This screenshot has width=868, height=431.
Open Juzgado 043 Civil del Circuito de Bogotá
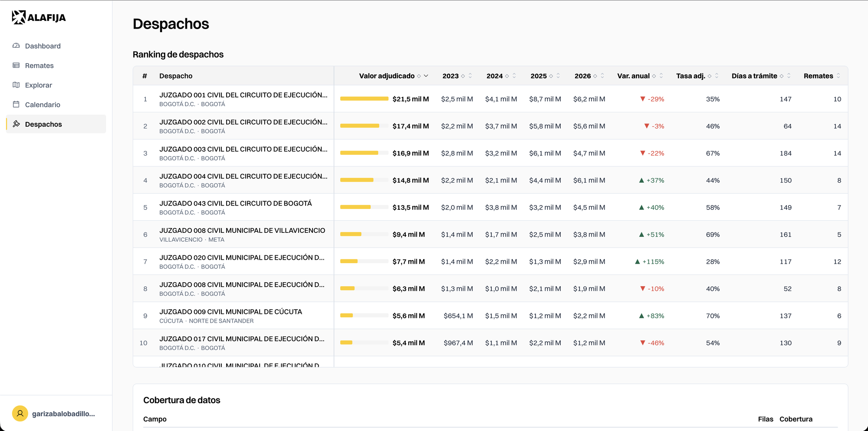[490, 207]
